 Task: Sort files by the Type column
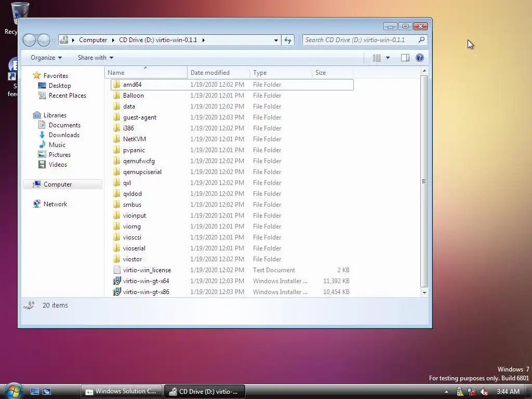(x=281, y=73)
